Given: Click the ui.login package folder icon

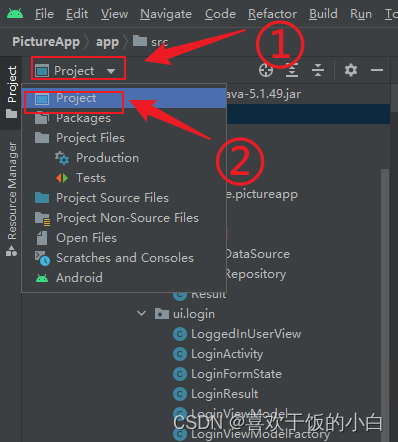Looking at the screenshot, I should point(162,314).
